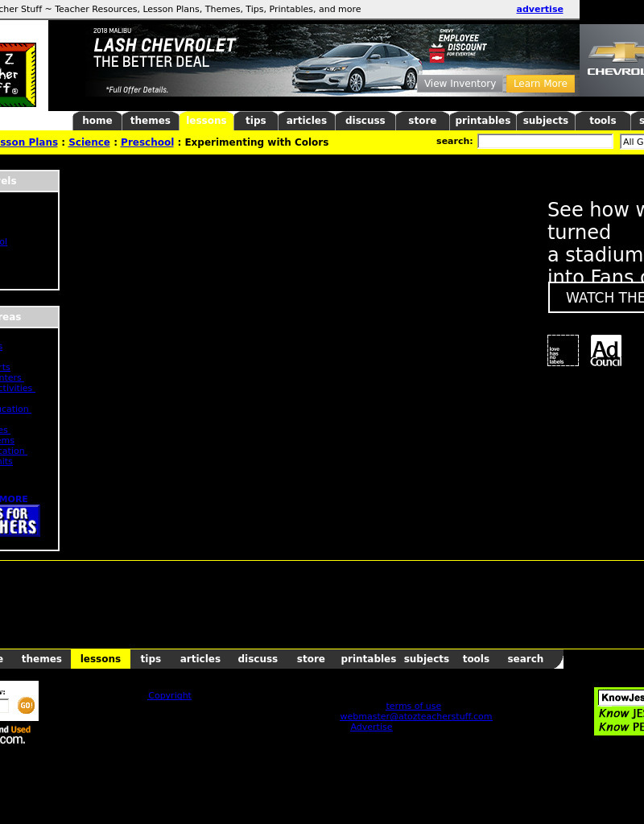Click the blue Teachers banner image

click(x=19, y=521)
